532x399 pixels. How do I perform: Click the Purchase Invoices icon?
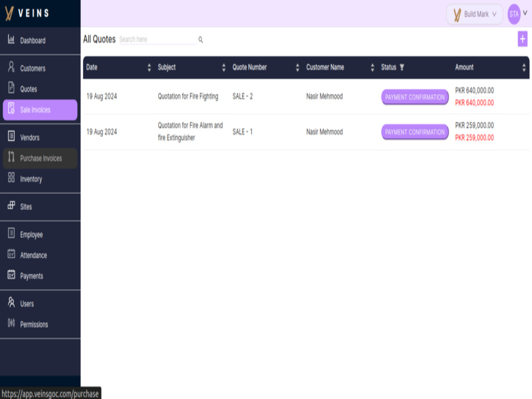pos(11,157)
